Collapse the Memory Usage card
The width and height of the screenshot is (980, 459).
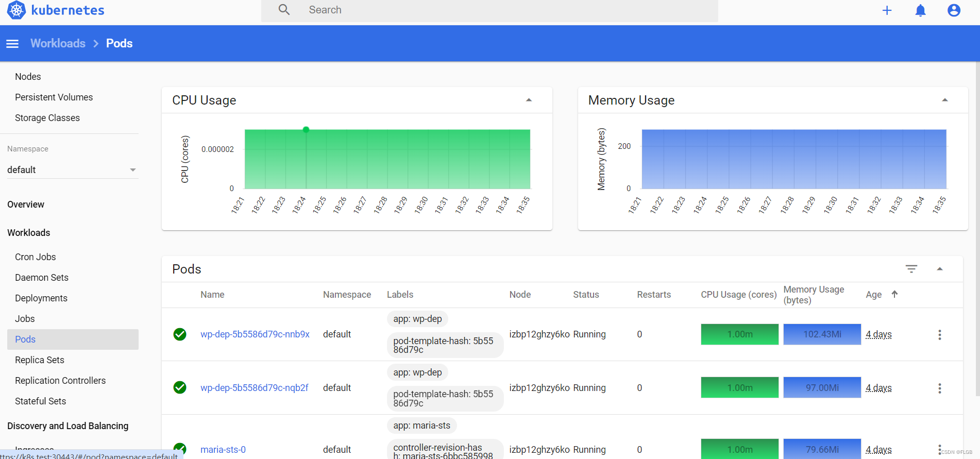pyautogui.click(x=944, y=100)
